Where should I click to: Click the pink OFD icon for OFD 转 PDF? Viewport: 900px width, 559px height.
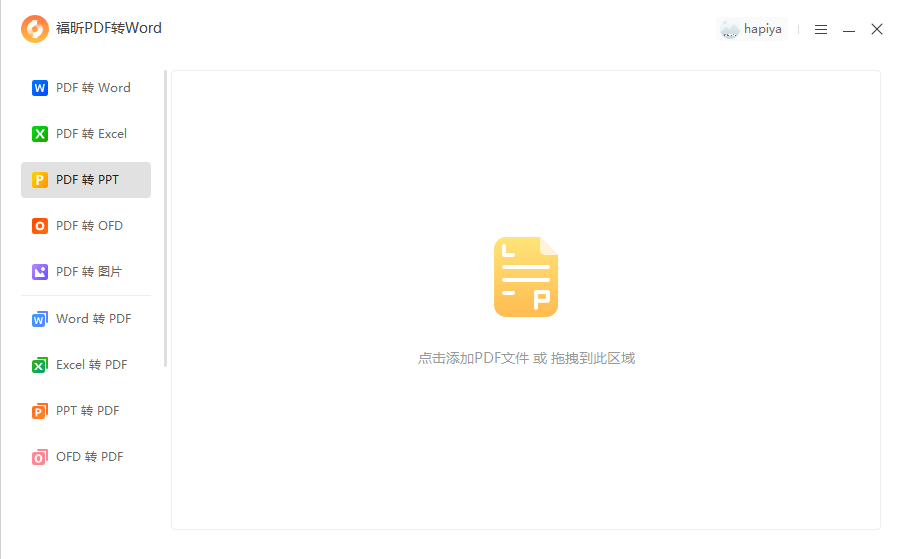40,457
